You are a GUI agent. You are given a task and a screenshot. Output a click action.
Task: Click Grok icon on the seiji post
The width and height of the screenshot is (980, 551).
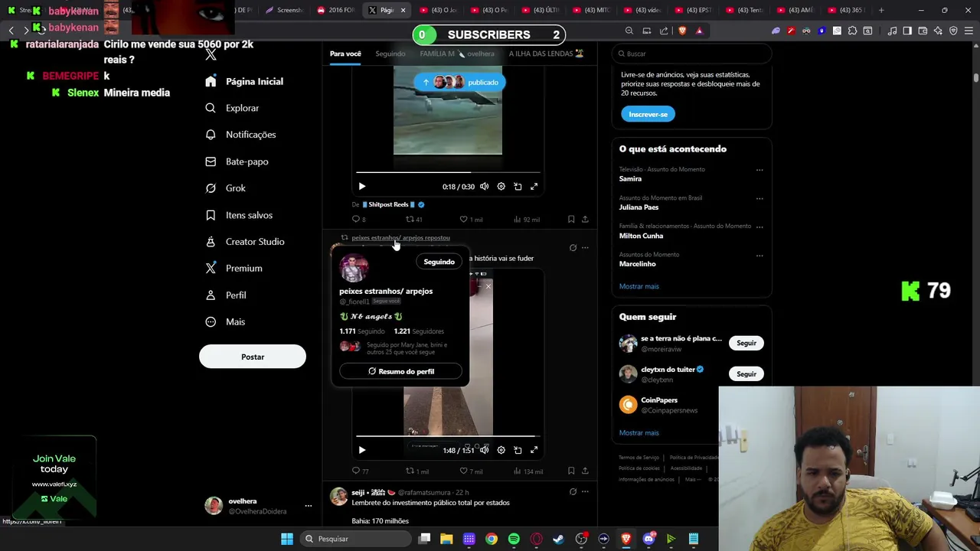click(x=573, y=492)
